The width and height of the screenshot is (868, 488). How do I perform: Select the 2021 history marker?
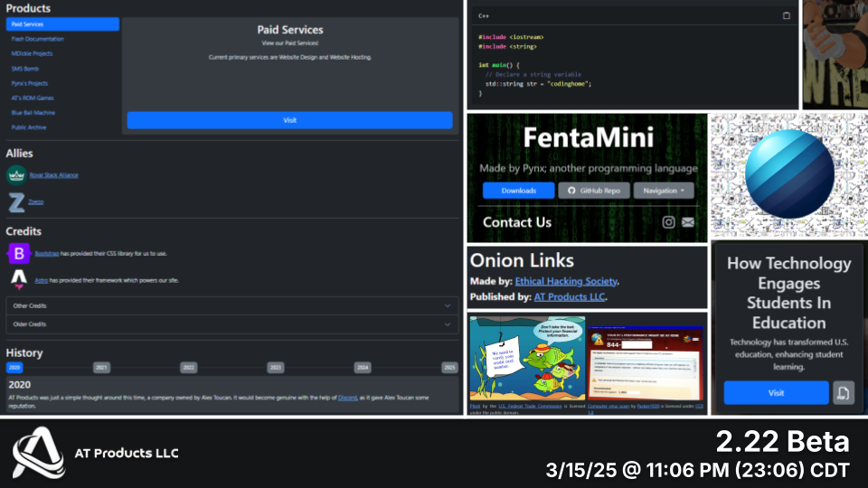101,368
